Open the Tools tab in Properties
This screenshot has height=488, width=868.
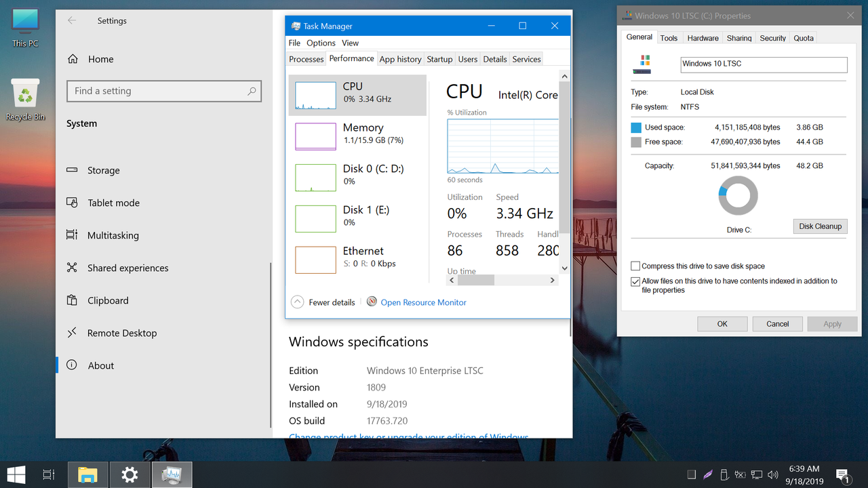[x=669, y=38]
